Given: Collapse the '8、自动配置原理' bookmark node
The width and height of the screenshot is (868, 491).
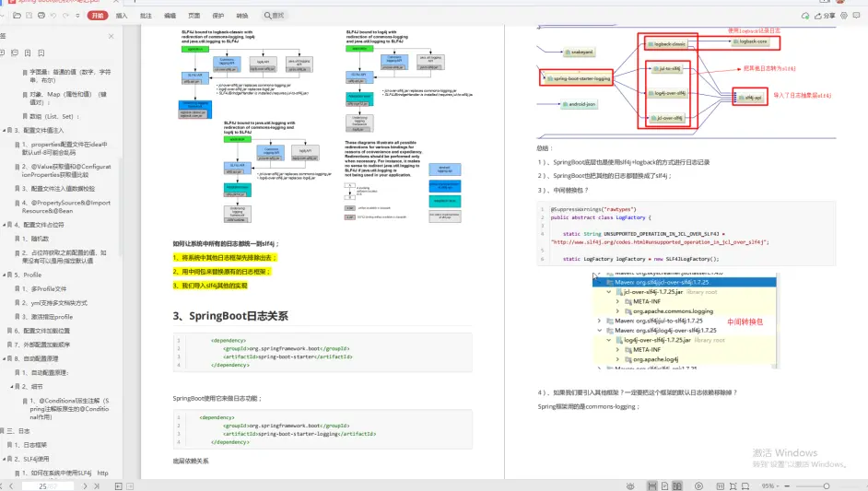Looking at the screenshot, I should click(x=5, y=358).
